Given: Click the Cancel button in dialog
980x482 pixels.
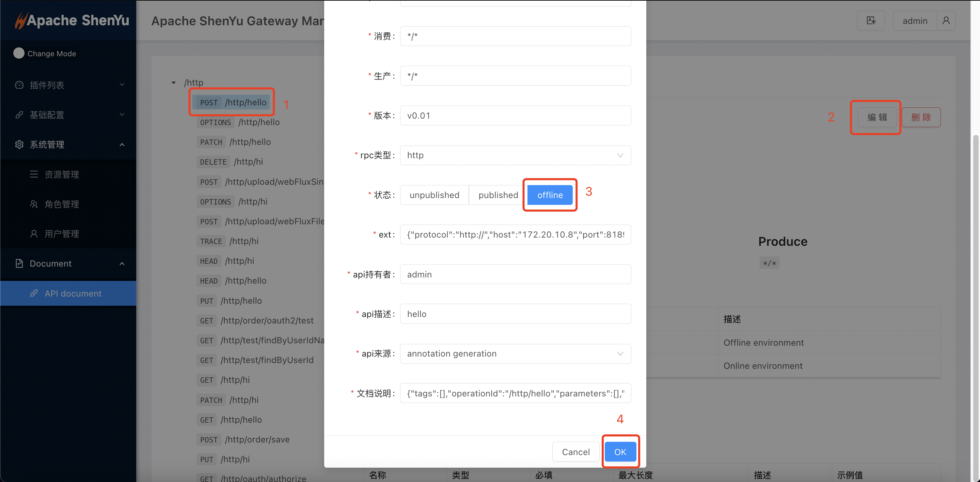Looking at the screenshot, I should point(575,452).
